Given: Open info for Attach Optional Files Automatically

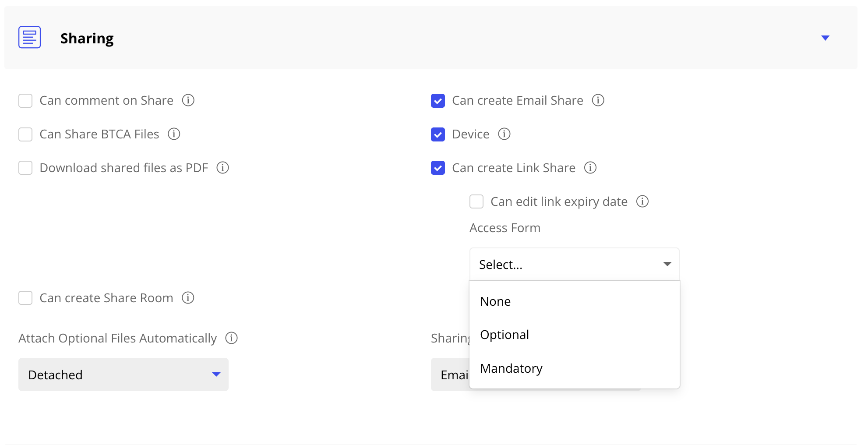Looking at the screenshot, I should point(231,338).
